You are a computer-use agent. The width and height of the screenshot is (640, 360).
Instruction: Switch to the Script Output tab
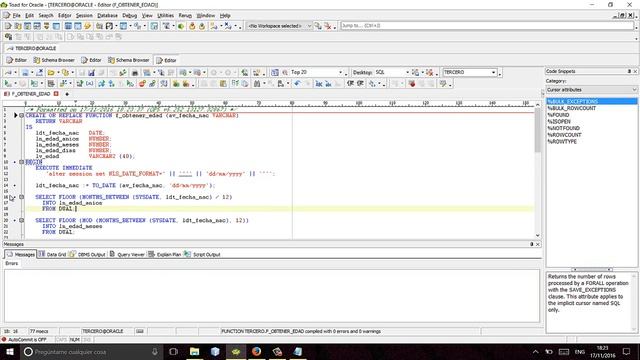coord(202,254)
